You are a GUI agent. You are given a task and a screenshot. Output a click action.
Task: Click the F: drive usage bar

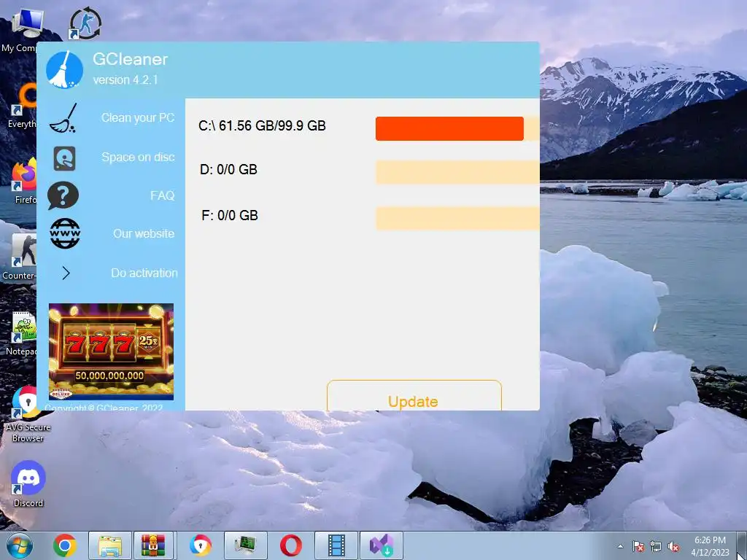click(457, 218)
